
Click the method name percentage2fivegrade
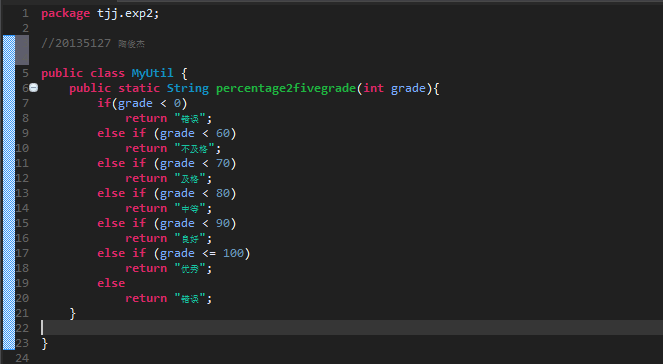pyautogui.click(x=286, y=88)
